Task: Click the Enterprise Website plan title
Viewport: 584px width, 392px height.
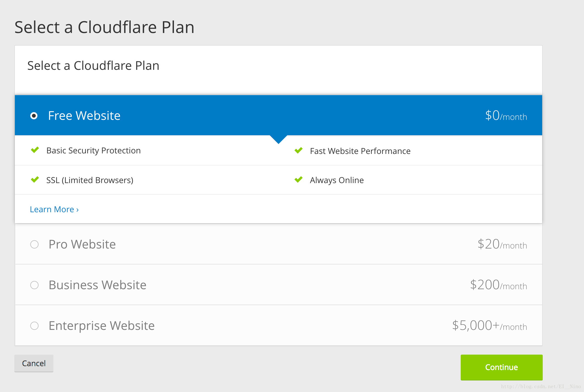Action: click(102, 326)
